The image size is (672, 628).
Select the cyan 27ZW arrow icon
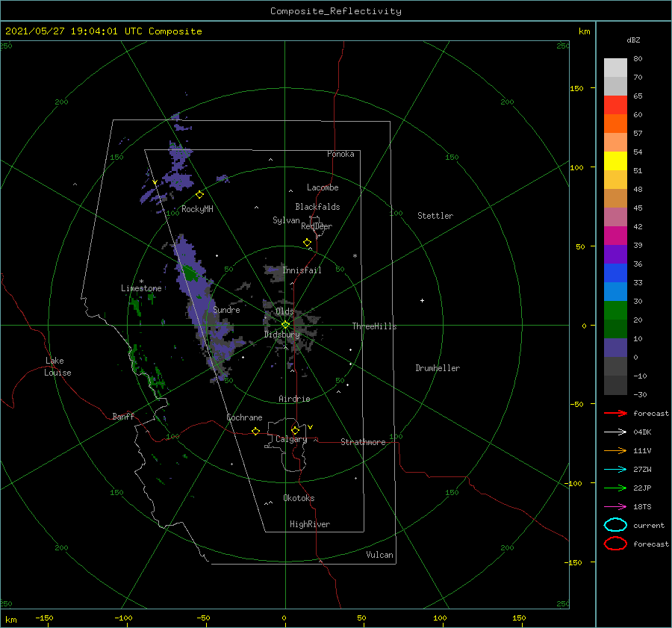615,470
